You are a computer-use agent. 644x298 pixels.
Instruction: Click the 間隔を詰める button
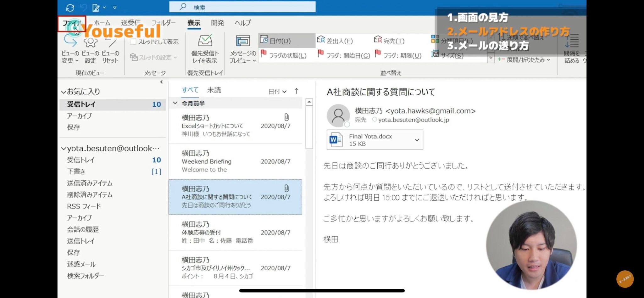tap(571, 49)
